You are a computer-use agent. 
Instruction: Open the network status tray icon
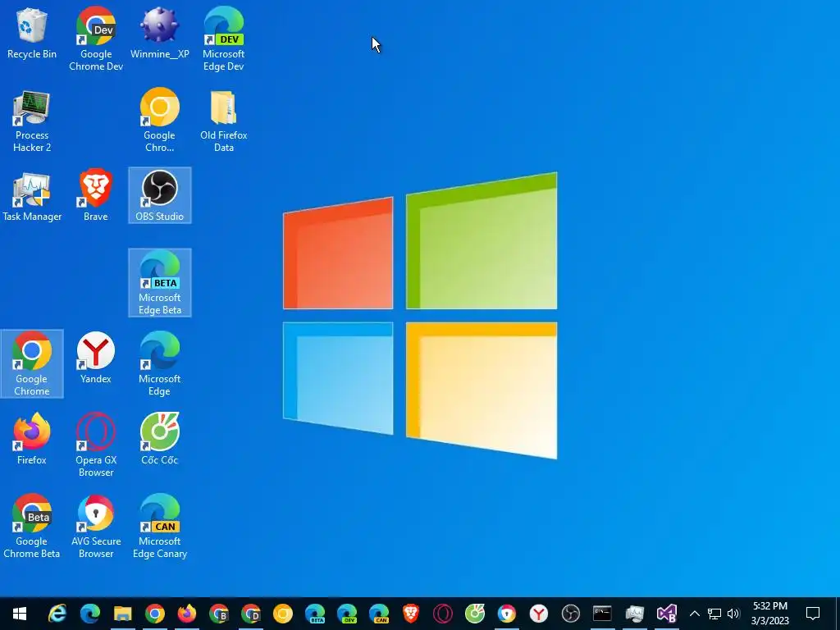click(x=714, y=614)
